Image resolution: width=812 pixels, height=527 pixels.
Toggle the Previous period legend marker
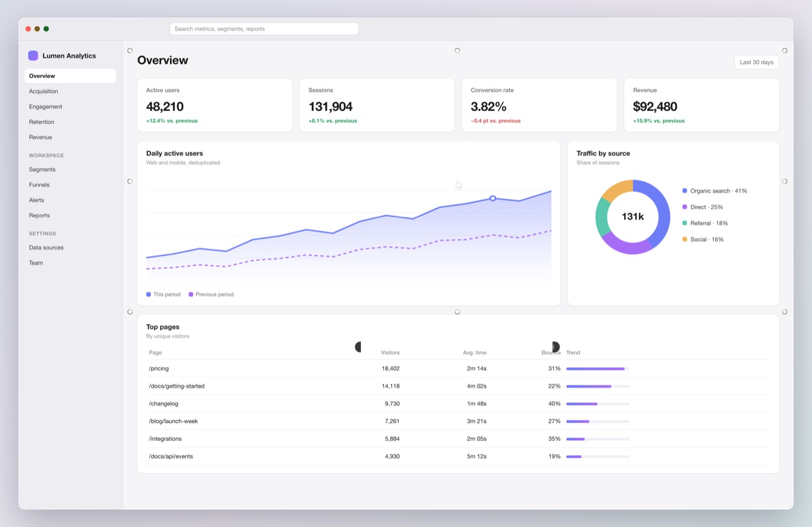tap(191, 294)
